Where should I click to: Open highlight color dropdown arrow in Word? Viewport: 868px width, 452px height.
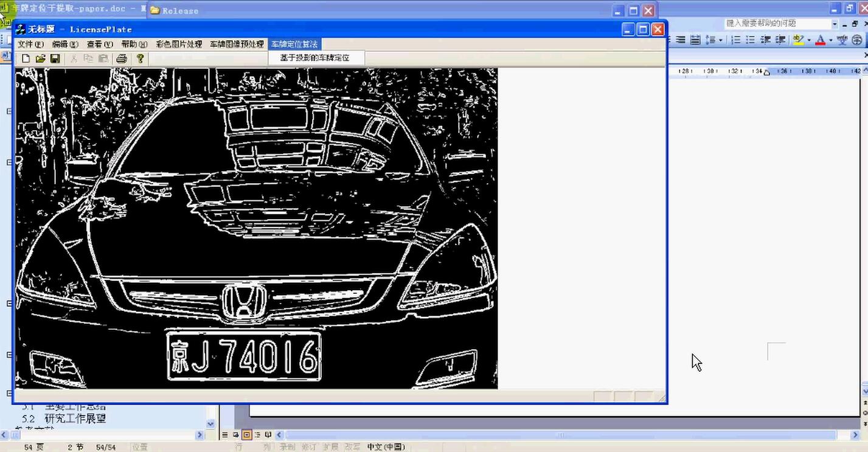[x=809, y=40]
